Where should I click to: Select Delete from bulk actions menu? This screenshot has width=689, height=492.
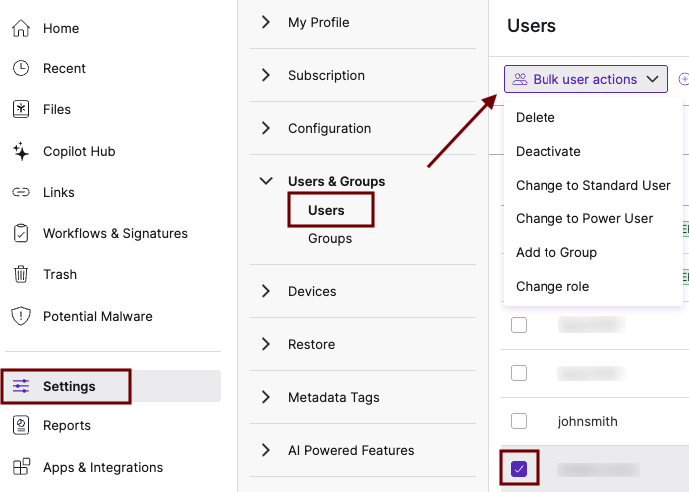[x=535, y=117]
